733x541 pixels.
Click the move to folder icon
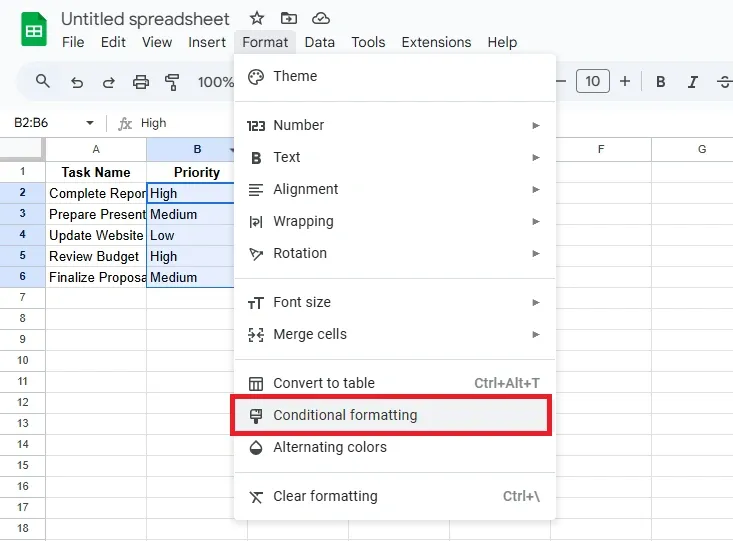[289, 18]
